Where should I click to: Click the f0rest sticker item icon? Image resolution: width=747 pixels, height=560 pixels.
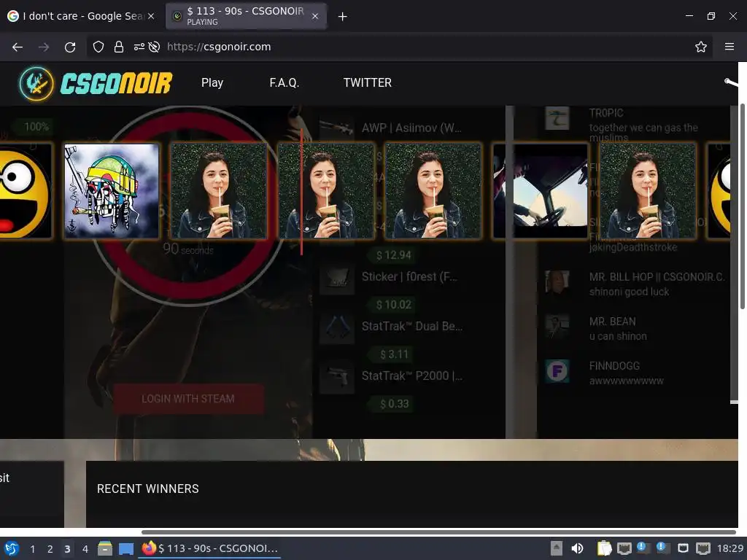[x=337, y=277]
